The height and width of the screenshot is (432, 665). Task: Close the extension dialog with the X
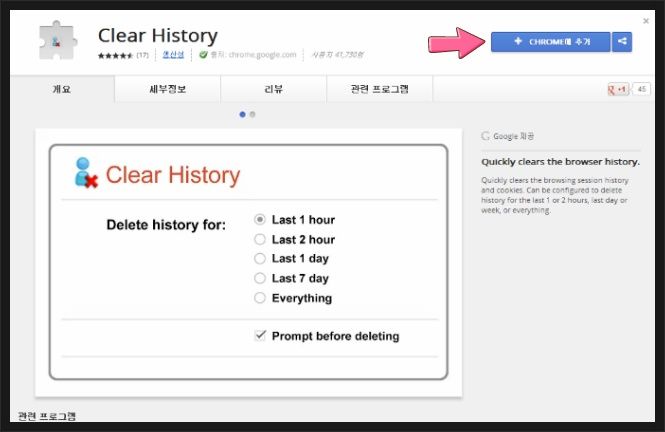(646, 21)
